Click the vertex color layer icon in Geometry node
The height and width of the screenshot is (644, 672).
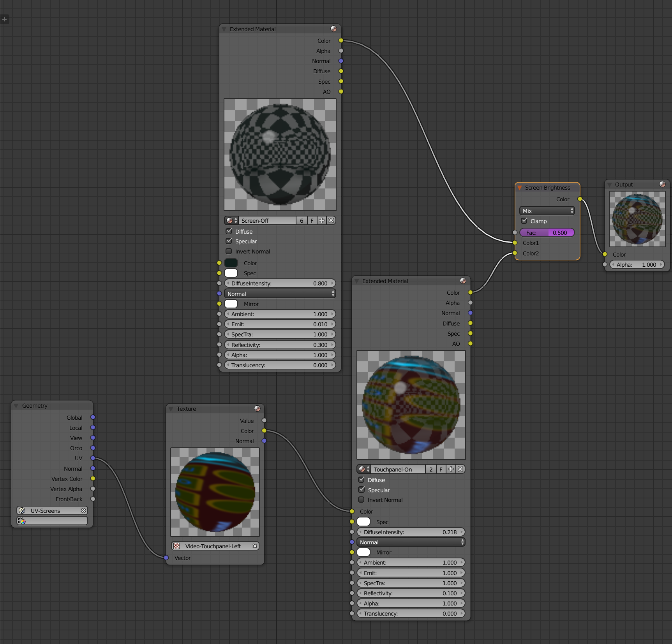tap(22, 521)
